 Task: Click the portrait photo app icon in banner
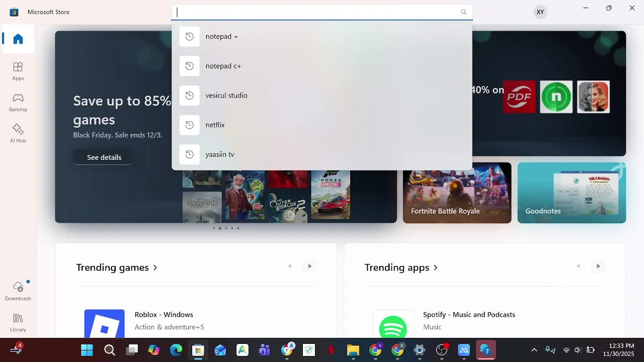point(593,97)
